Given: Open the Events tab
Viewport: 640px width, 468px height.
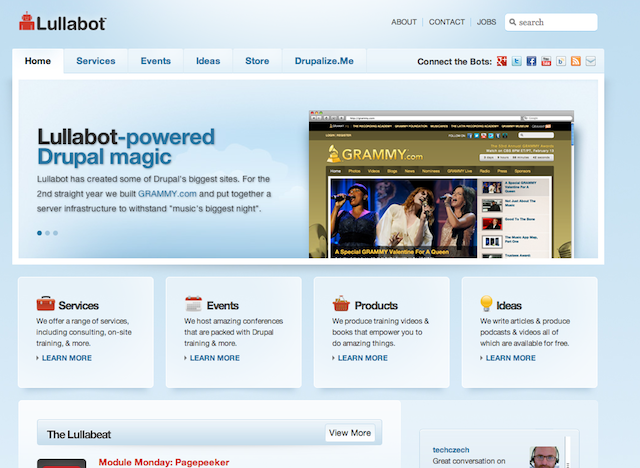Looking at the screenshot, I should [156, 61].
